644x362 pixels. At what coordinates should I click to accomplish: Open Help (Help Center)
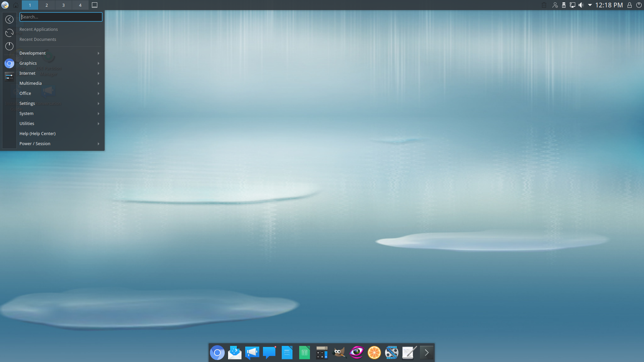[60, 134]
